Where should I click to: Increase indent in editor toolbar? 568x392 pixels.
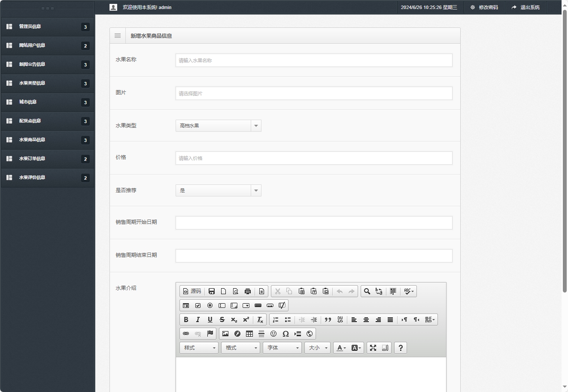[x=314, y=320]
